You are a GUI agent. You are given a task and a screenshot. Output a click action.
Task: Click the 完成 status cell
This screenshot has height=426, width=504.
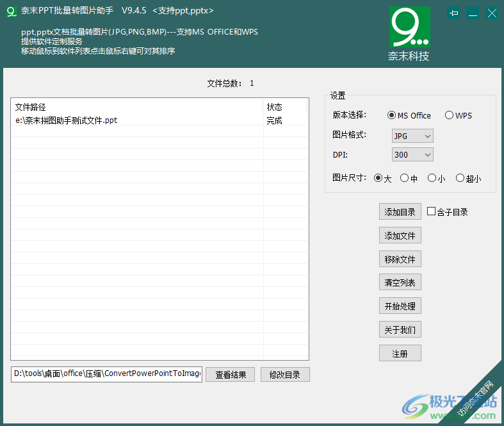pyautogui.click(x=274, y=120)
